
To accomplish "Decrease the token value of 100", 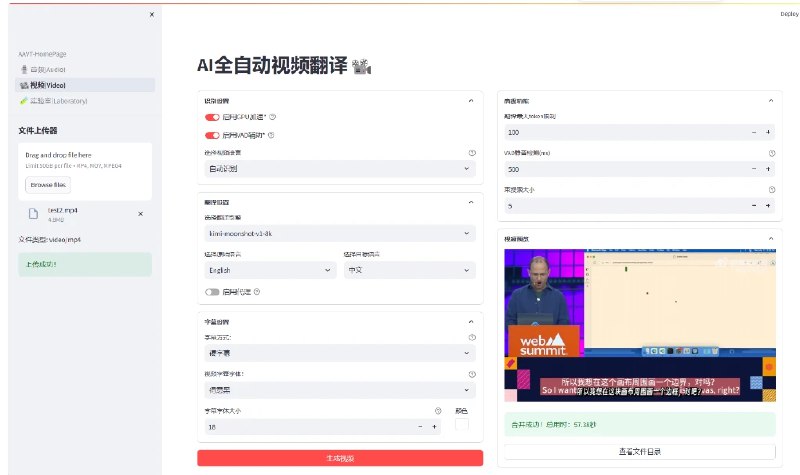I will (754, 133).
